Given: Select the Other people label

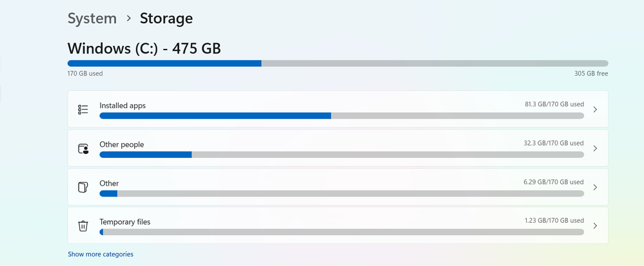Looking at the screenshot, I should point(122,144).
